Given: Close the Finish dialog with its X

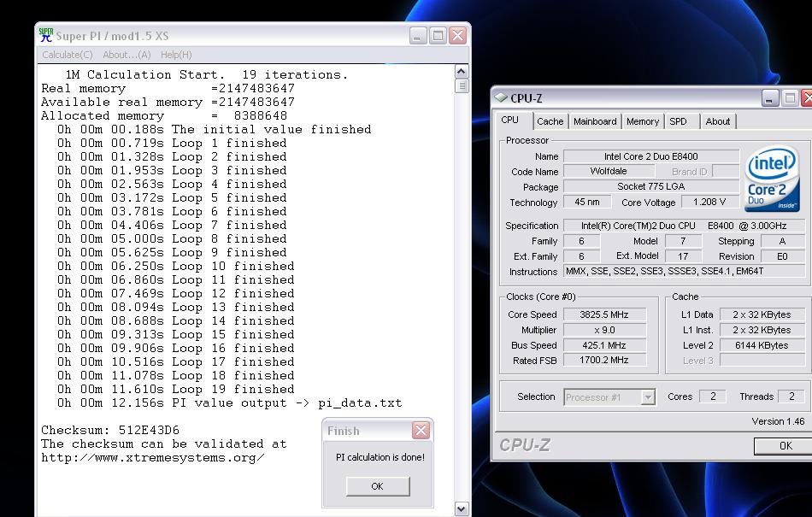Looking at the screenshot, I should (x=421, y=431).
